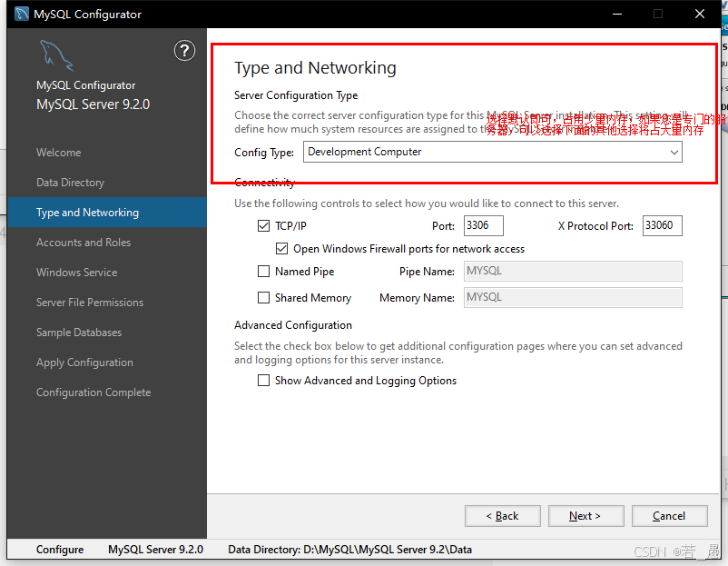This screenshot has width=728, height=566.
Task: Click MySQL Server 9.2.0 in status bar
Action: pos(155,550)
